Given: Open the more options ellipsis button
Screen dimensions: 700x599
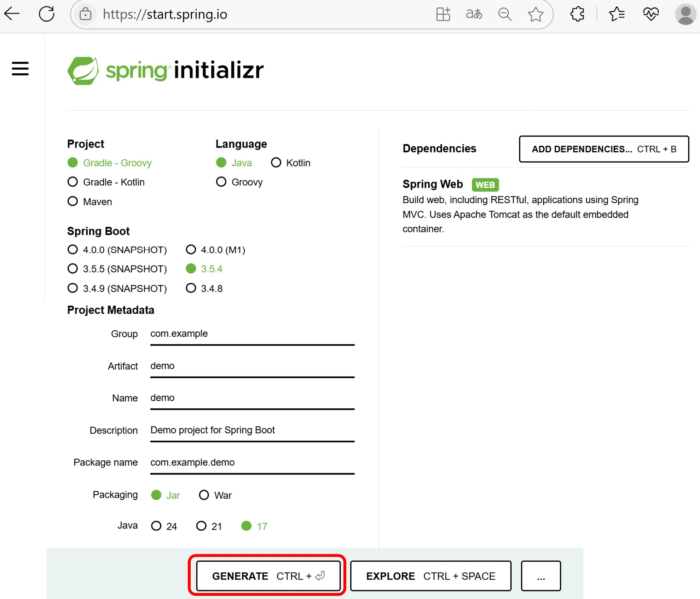Looking at the screenshot, I should pyautogui.click(x=541, y=576).
